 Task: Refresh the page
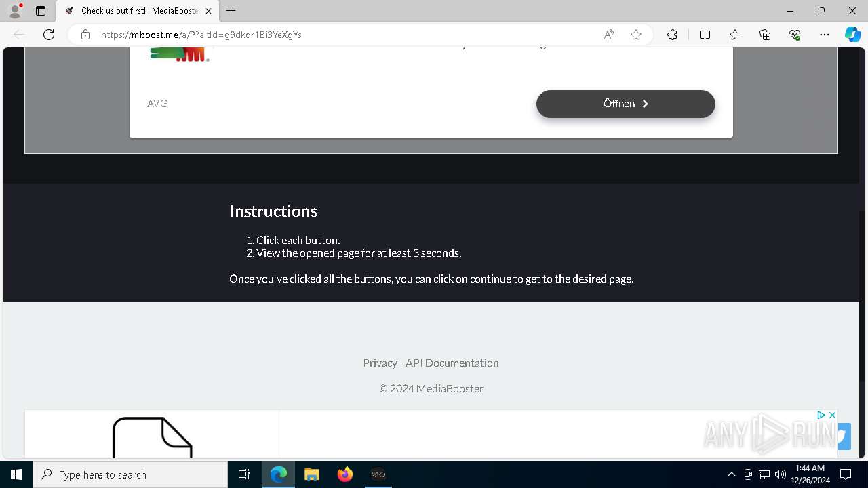[49, 35]
